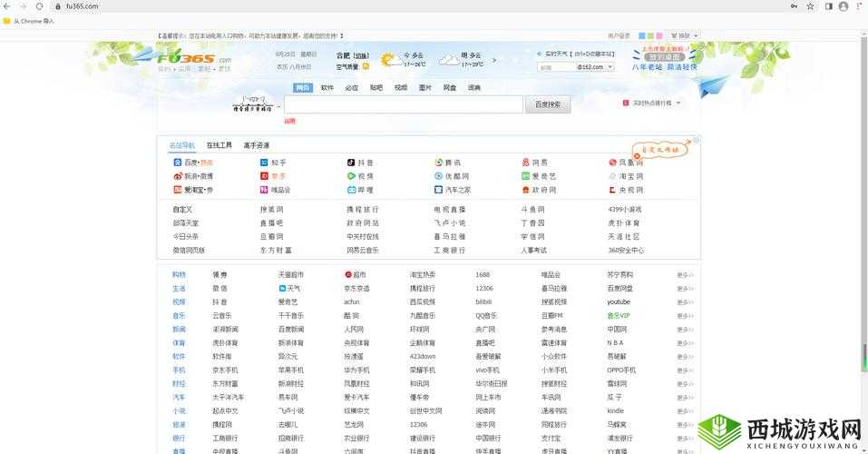Expand 更多 for the 小说 row
868x454 pixels.
pos(685,411)
